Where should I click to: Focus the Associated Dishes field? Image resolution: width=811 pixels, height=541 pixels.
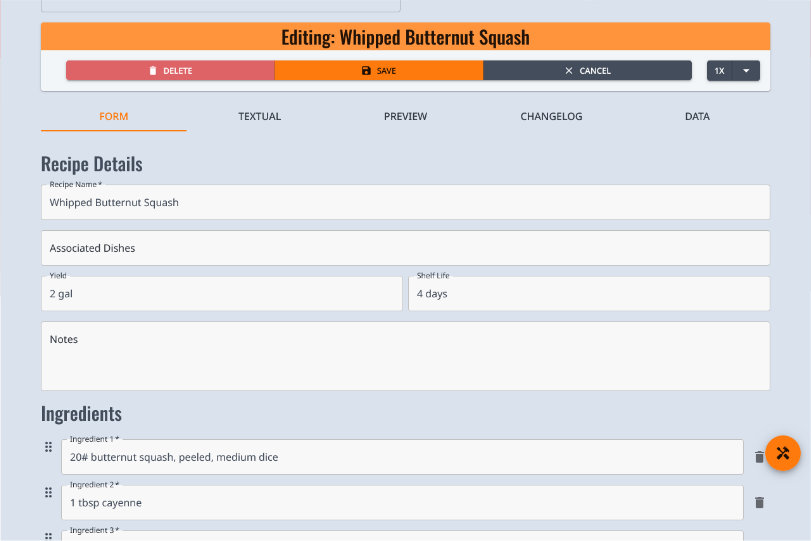click(405, 248)
